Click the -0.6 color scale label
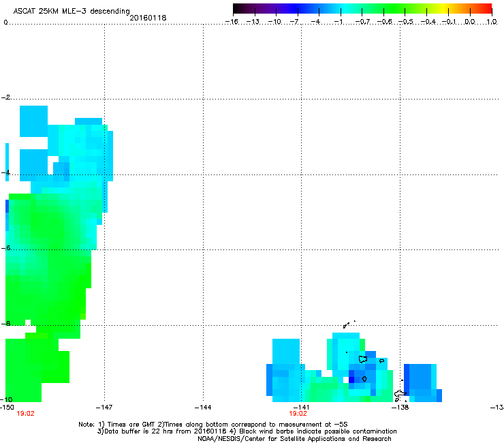Screen dimensions: 504x443 pos(384,22)
